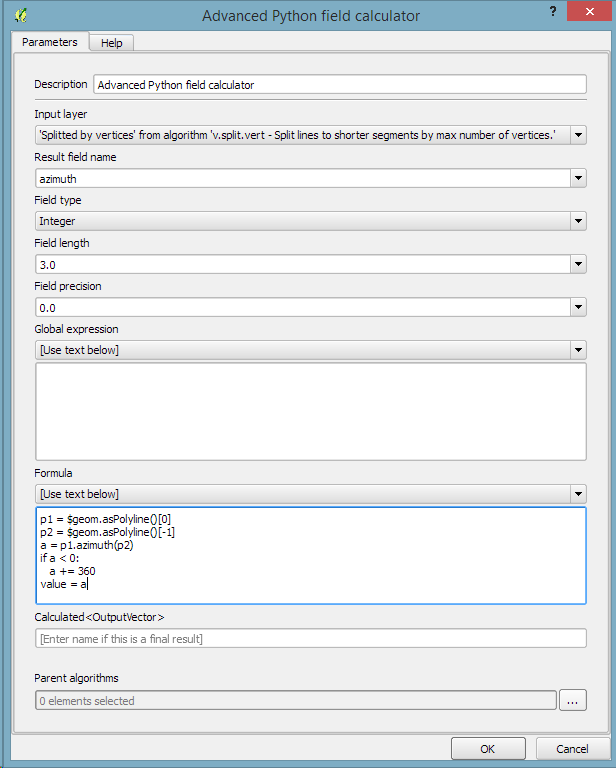Image resolution: width=616 pixels, height=768 pixels.
Task: Open the Field length dropdown
Action: click(x=577, y=264)
